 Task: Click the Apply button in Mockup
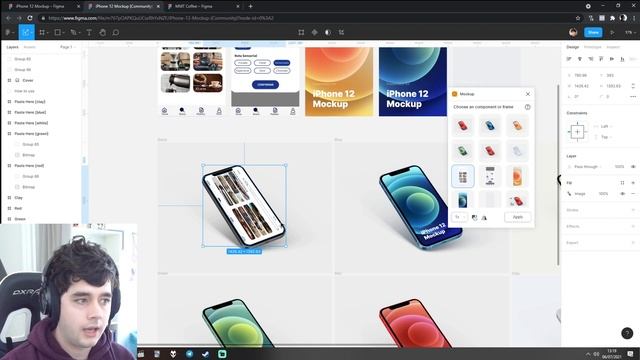tap(518, 217)
